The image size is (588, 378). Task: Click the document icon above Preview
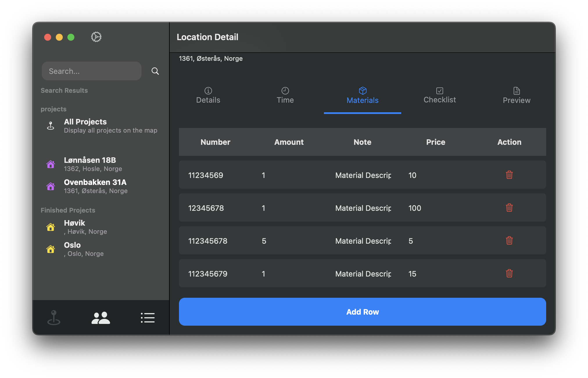(517, 91)
